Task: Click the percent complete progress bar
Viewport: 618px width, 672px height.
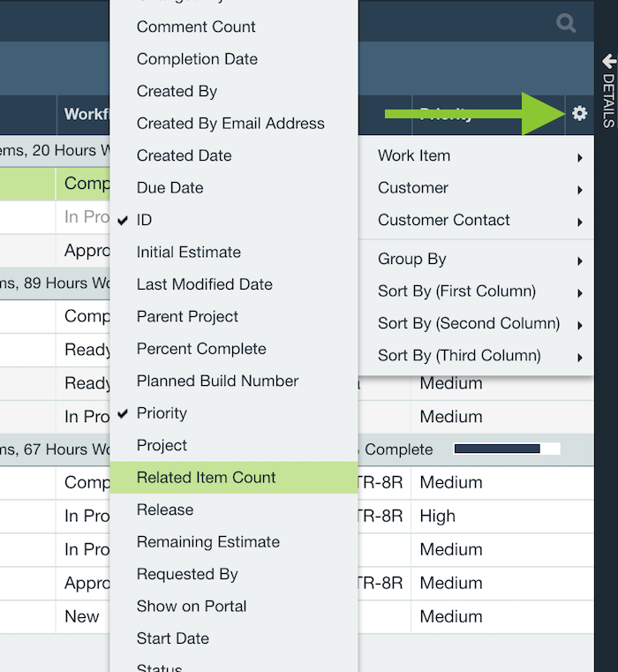Action: [x=507, y=449]
